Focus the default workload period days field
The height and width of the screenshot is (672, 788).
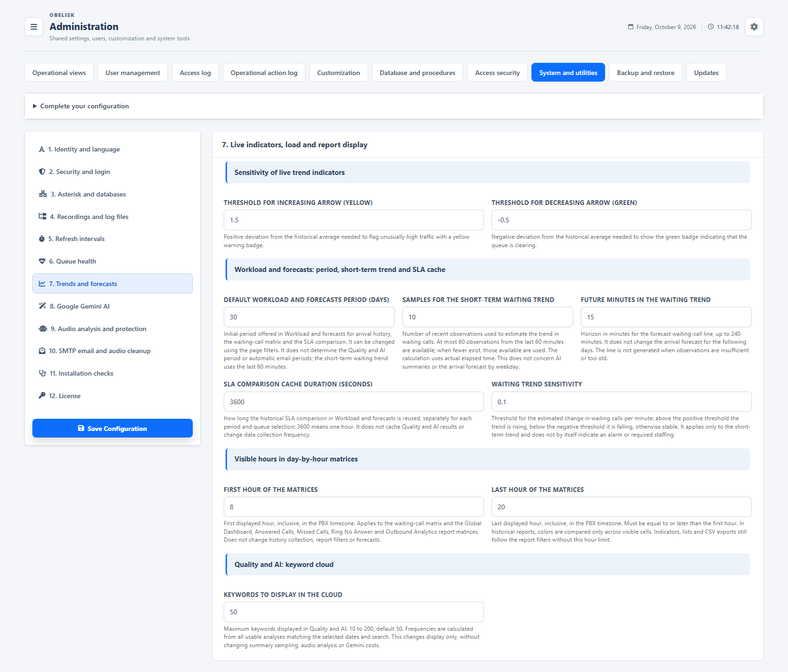point(309,317)
